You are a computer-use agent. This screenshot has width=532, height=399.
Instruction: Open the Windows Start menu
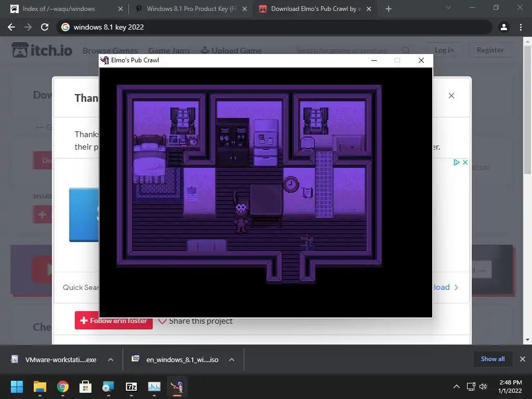17,387
